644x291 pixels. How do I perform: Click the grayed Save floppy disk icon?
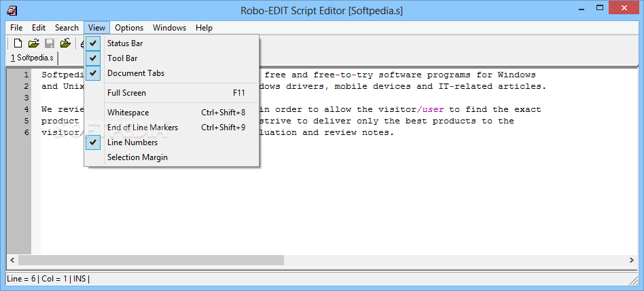pos(50,43)
